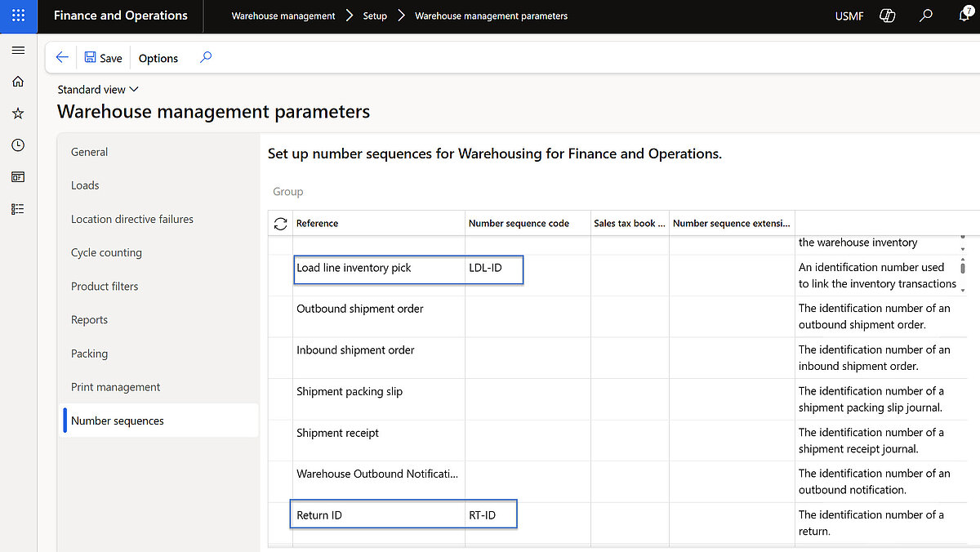
Task: Refresh the number sequences grid
Action: coord(280,223)
